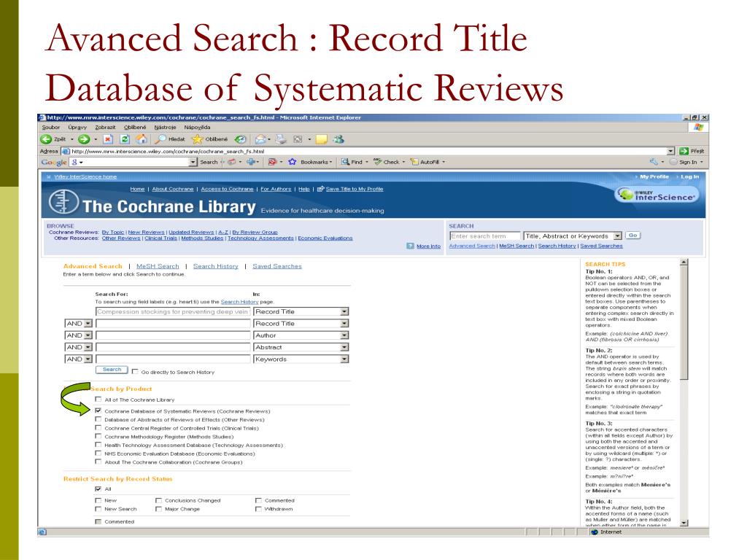Click the Go button in quick search
The height and width of the screenshot is (560, 747).
click(x=632, y=236)
